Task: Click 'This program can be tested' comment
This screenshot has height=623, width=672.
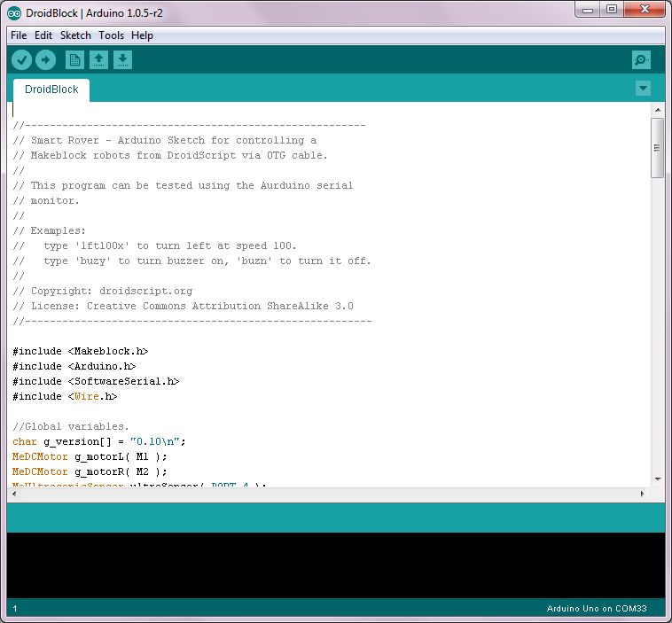Action: pos(183,185)
